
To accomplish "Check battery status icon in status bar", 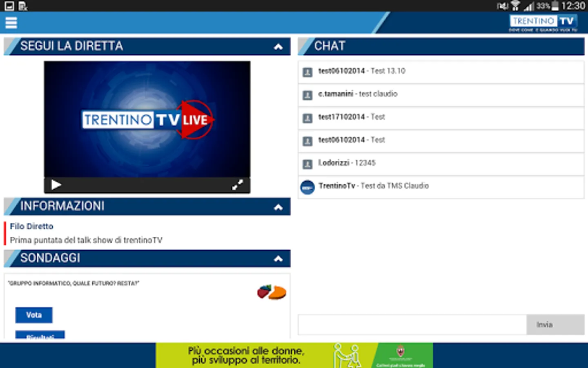I will [555, 6].
